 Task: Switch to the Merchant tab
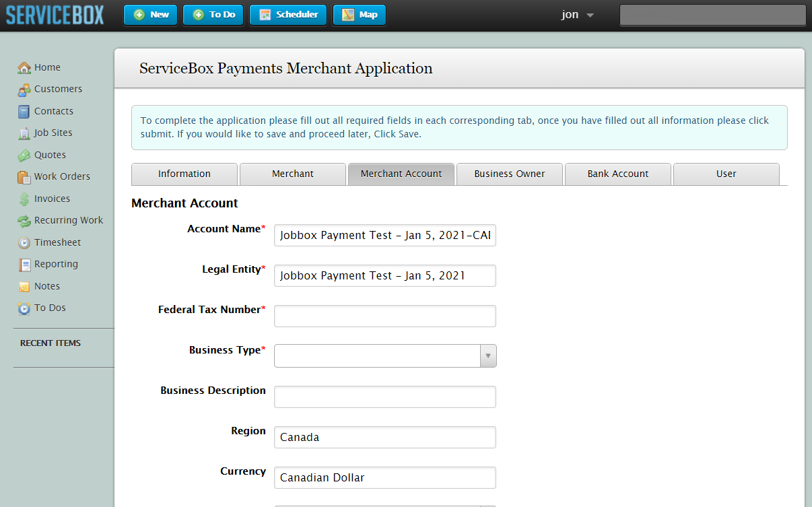coord(293,174)
